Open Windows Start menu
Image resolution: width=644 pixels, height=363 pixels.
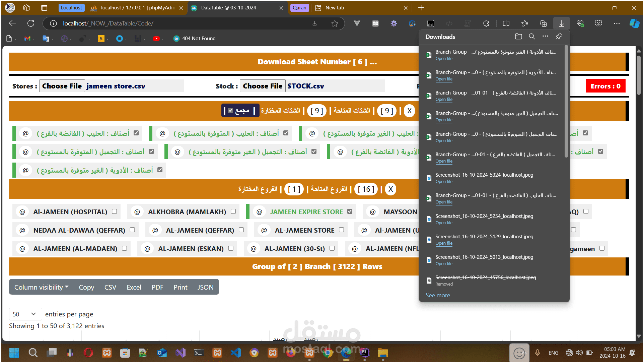(14, 353)
